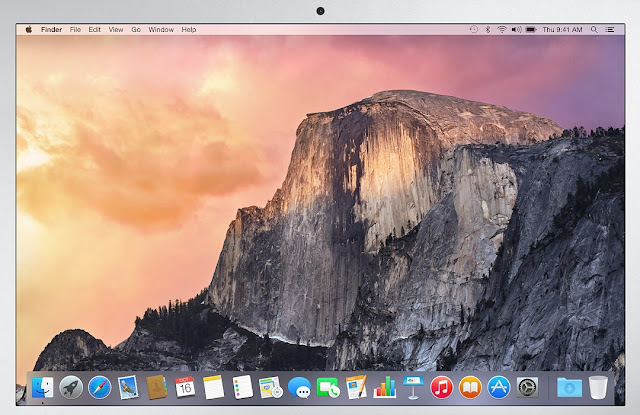The height and width of the screenshot is (415, 640).
Task: Open Messages blue speech bubble
Action: (x=299, y=387)
